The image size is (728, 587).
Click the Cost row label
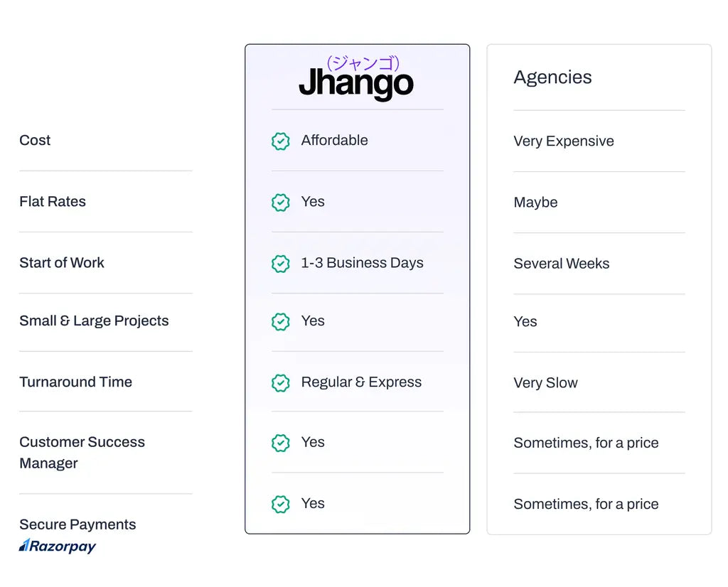point(35,140)
